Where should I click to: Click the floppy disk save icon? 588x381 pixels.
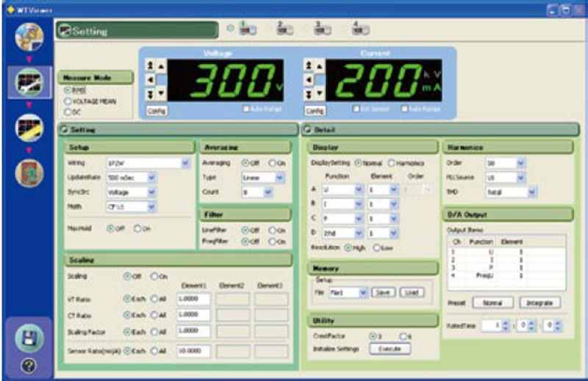point(29,338)
